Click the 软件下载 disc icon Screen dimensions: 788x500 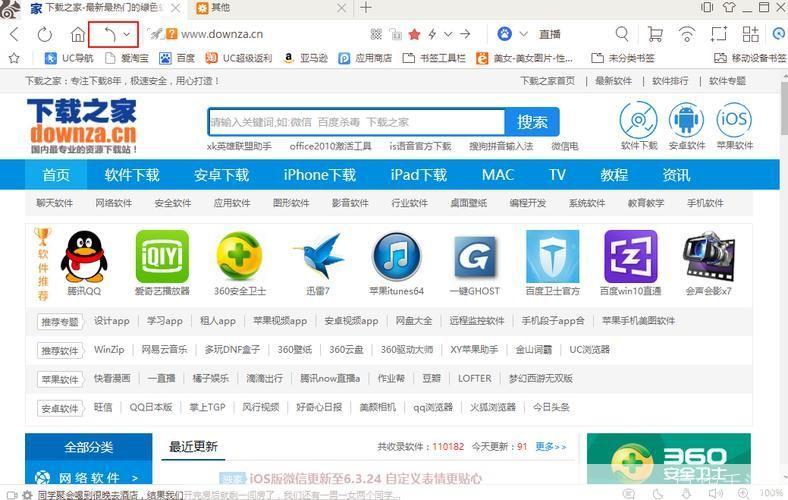638,120
